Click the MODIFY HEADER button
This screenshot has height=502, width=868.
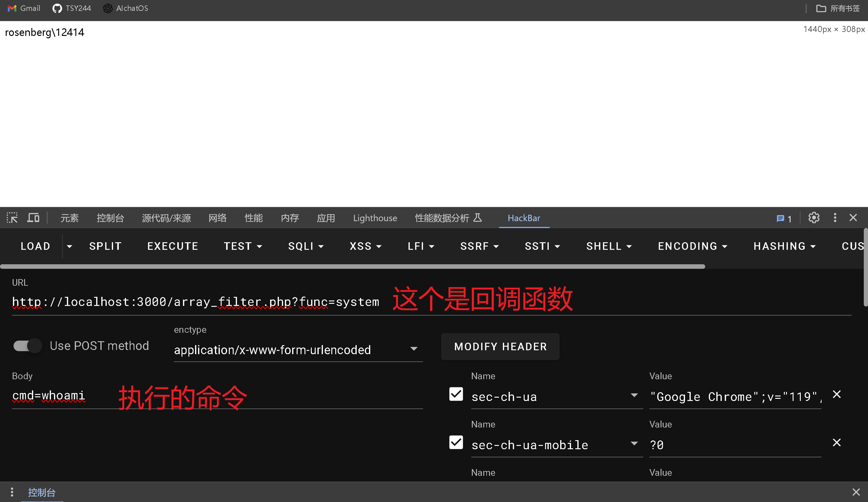(500, 347)
